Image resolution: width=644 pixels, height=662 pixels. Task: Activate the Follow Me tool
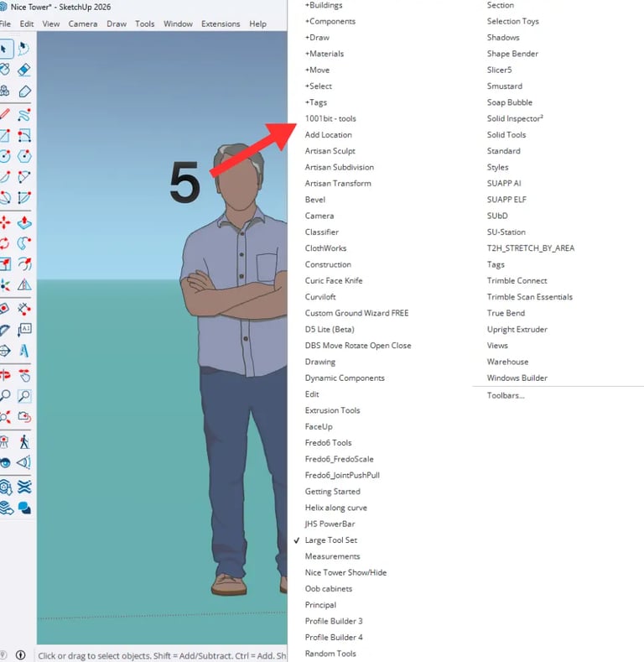pyautogui.click(x=24, y=242)
